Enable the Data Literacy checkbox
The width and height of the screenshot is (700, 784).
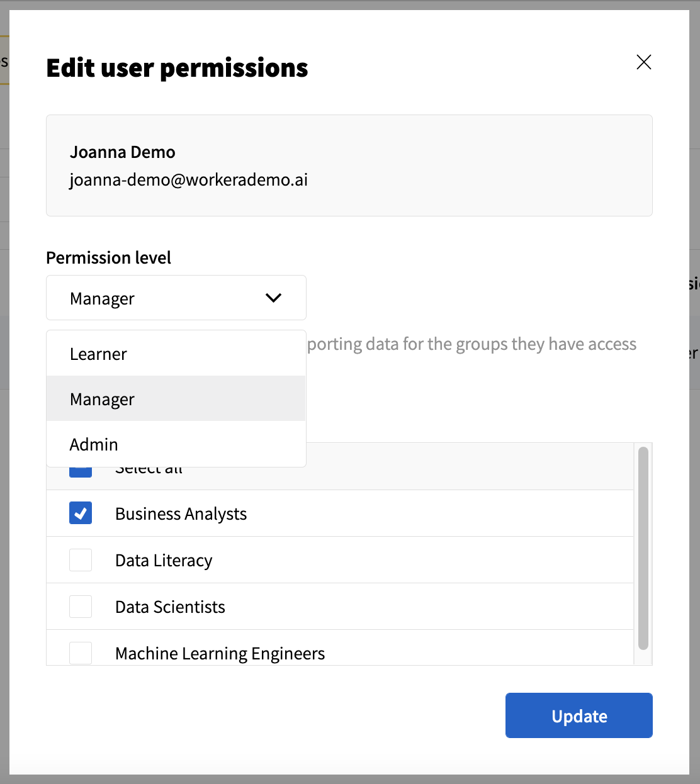(x=80, y=559)
